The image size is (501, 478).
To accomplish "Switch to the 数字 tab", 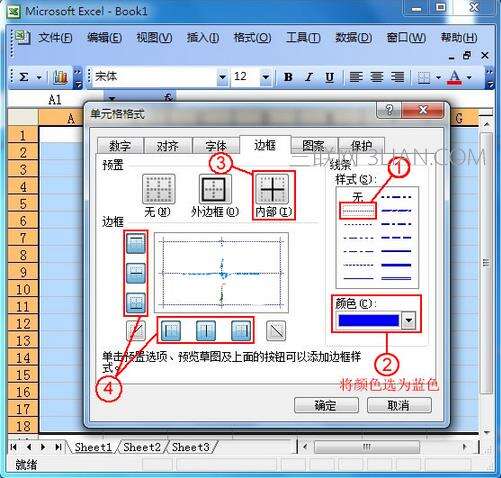I will click(x=120, y=146).
